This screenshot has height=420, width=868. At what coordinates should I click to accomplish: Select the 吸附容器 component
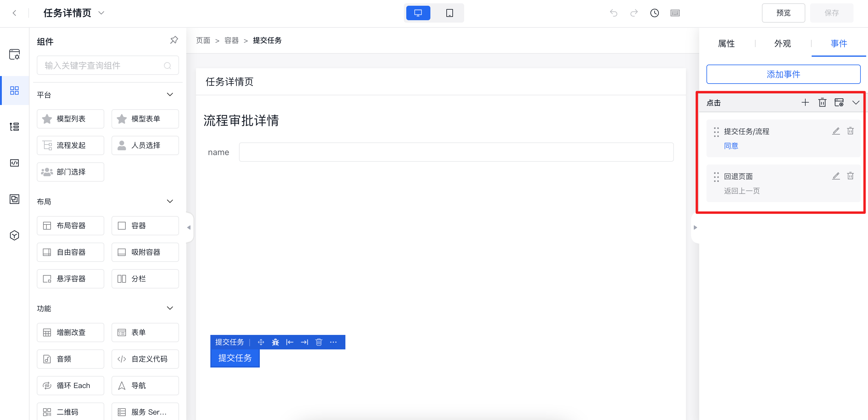pyautogui.click(x=145, y=252)
